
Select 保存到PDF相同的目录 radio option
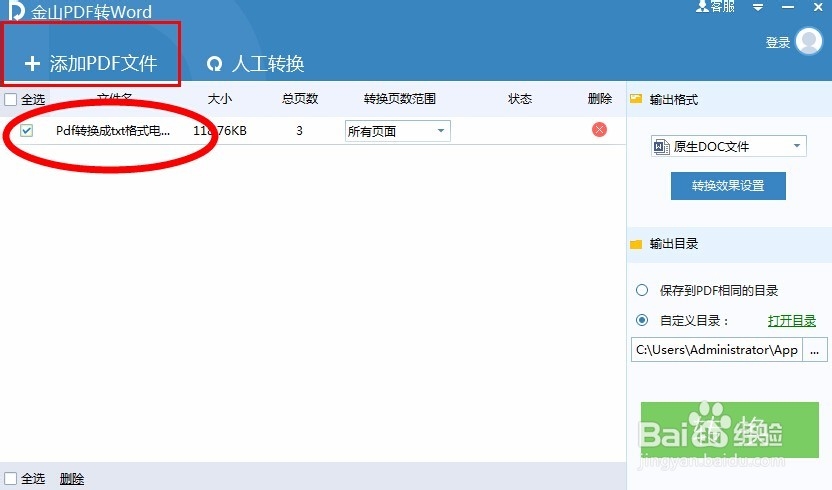(642, 290)
